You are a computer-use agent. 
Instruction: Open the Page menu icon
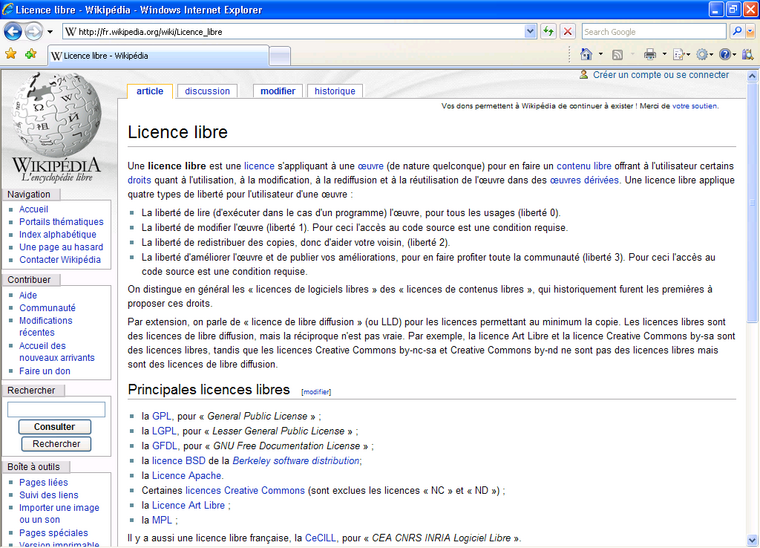[681, 55]
